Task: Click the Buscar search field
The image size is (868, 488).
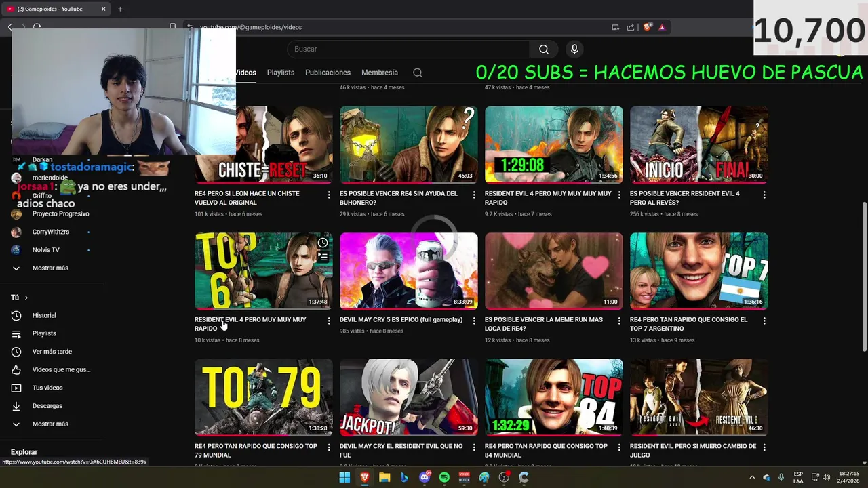Action: (408, 49)
